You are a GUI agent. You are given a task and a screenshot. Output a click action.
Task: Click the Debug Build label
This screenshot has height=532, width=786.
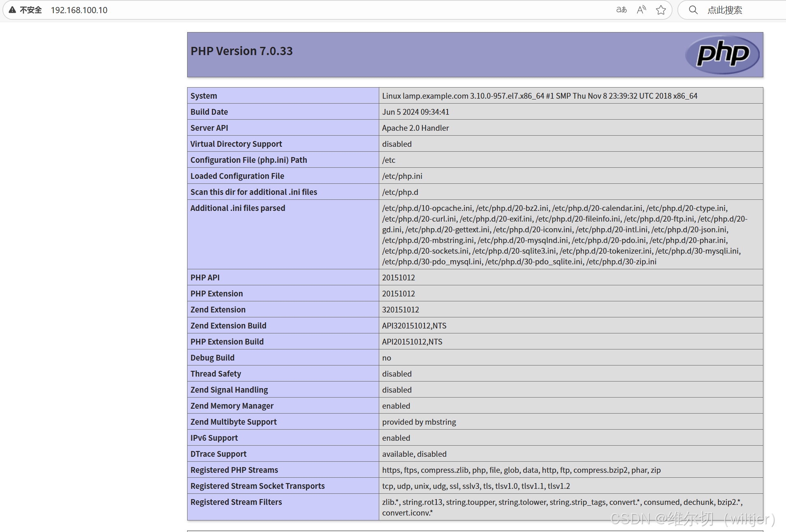tap(212, 358)
